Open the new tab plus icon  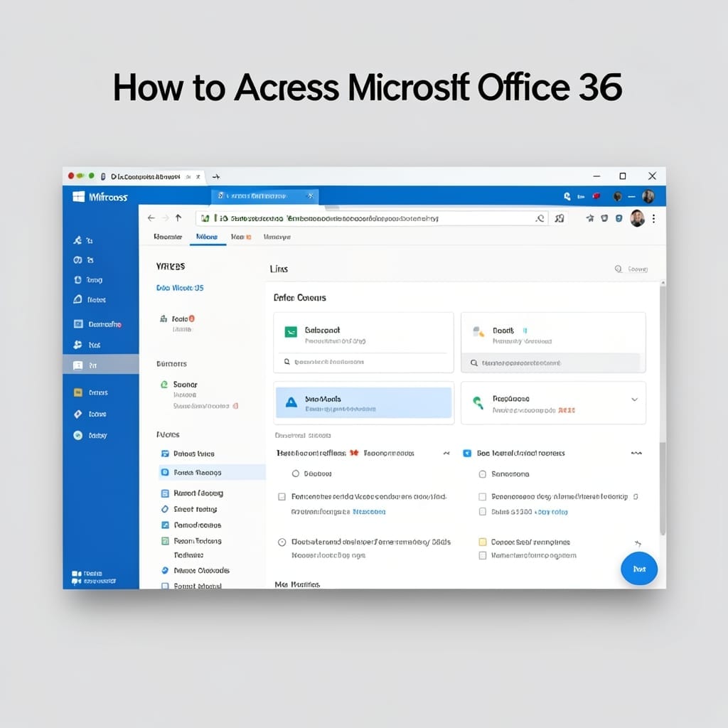point(216,177)
